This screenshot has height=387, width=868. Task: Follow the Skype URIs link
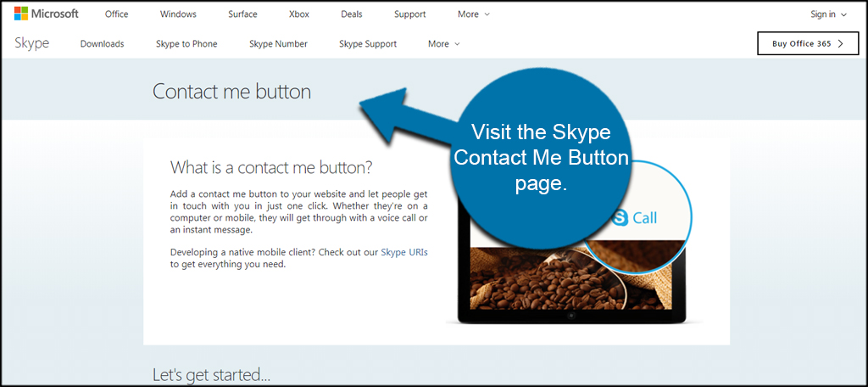tap(404, 252)
